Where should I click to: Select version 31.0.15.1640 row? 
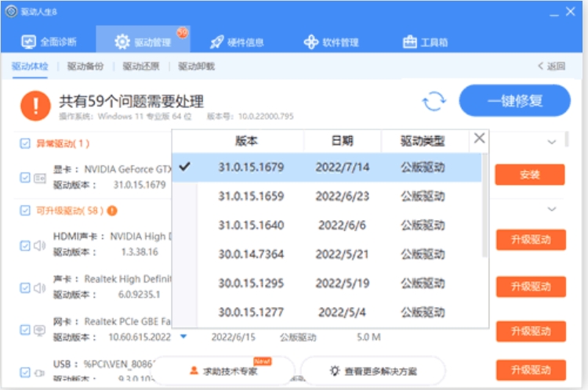(327, 226)
